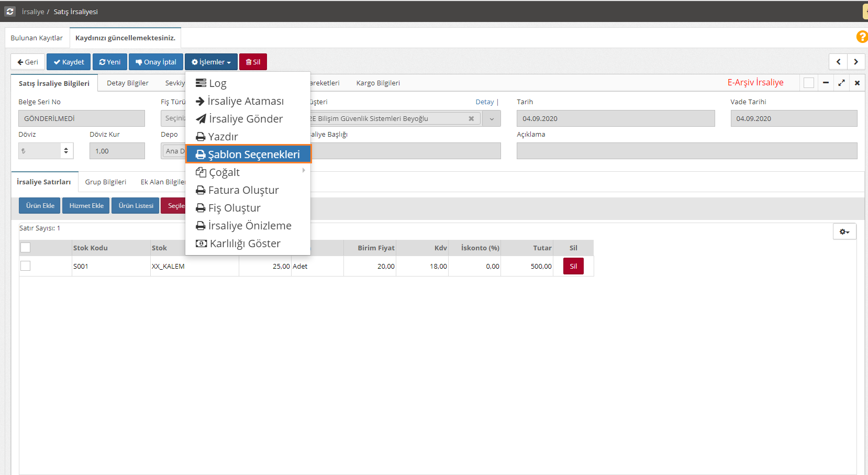The width and height of the screenshot is (868, 475).
Task: Clear the selected customer with the x icon
Action: tap(471, 118)
